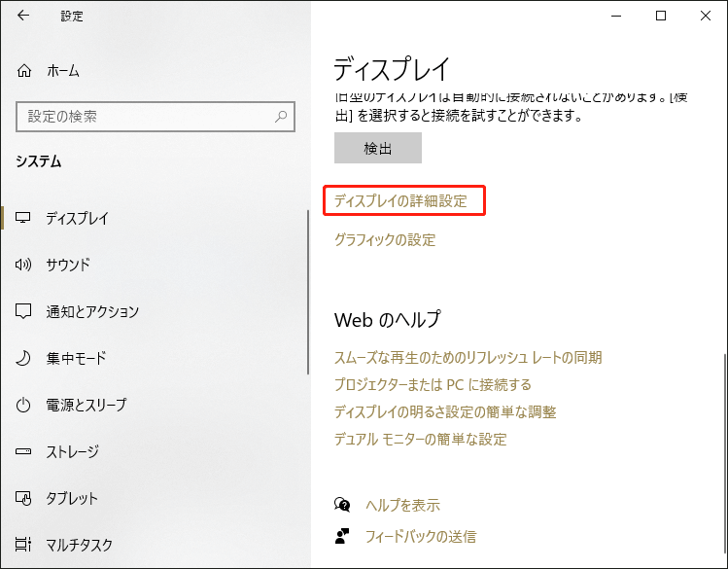728x569 pixels.
Task: Click the search magnifier icon
Action: point(281,116)
